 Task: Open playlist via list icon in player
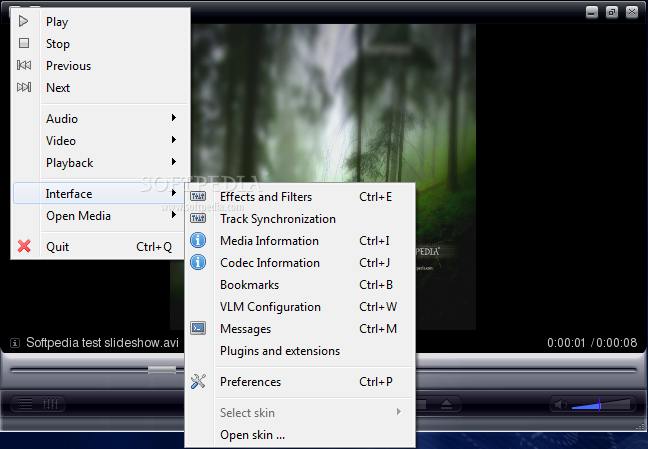(x=24, y=404)
